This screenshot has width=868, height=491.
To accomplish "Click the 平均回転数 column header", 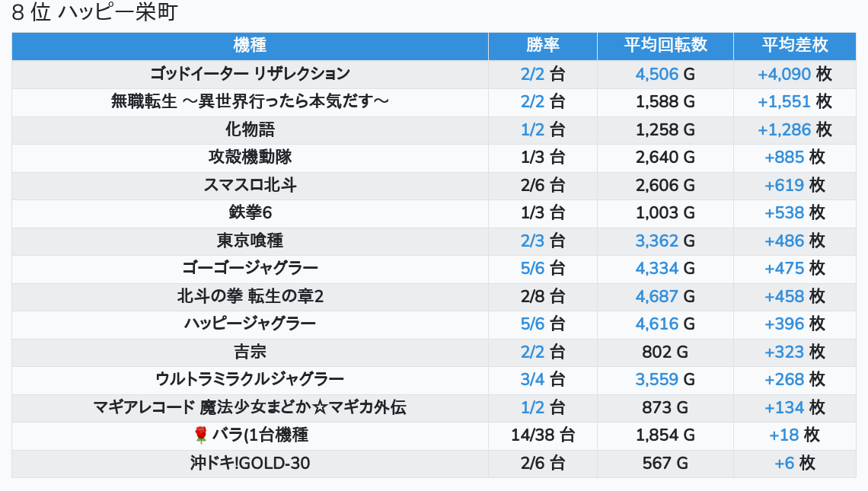I will coord(665,46).
